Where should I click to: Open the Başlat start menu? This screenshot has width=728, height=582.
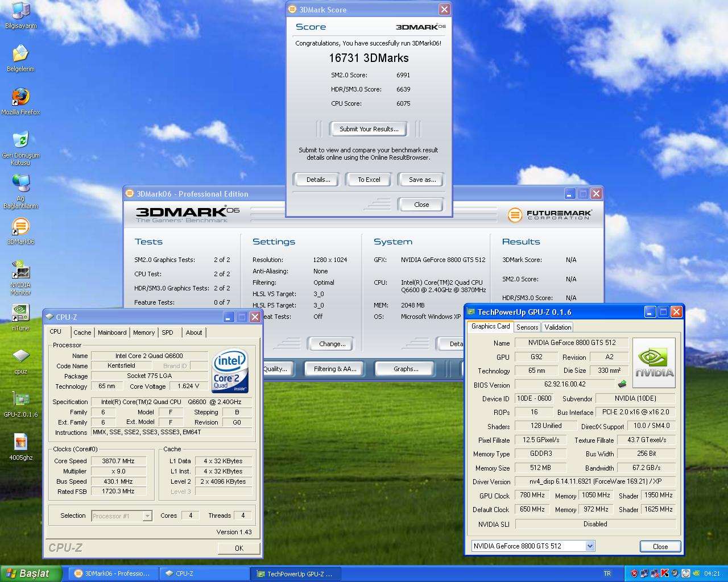(x=31, y=573)
